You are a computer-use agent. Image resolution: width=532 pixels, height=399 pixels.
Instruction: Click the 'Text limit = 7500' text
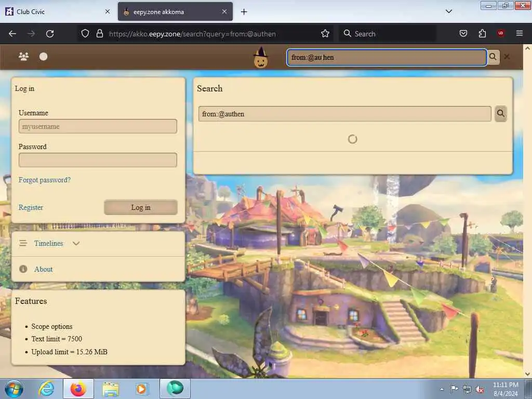(x=57, y=339)
